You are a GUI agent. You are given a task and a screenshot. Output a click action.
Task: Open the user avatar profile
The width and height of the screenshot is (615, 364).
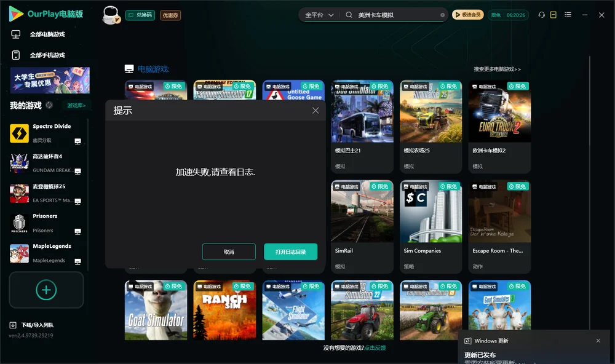click(111, 15)
